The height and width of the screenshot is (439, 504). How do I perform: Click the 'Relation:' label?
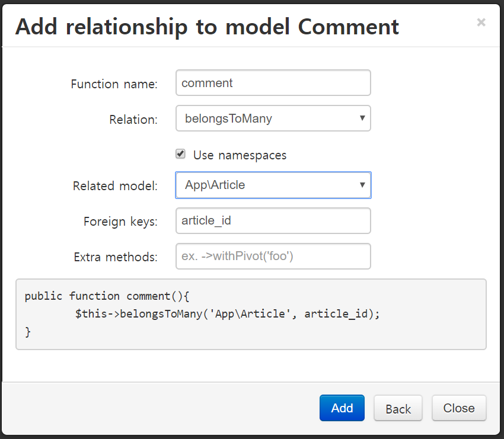click(x=133, y=120)
